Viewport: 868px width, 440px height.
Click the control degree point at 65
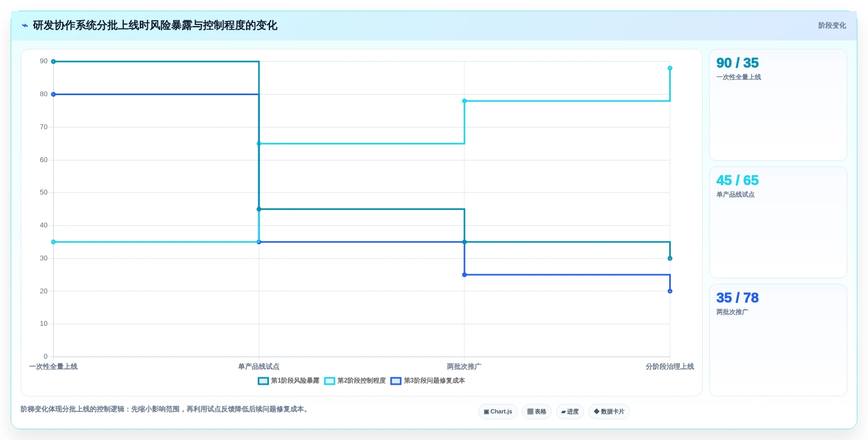(x=259, y=143)
